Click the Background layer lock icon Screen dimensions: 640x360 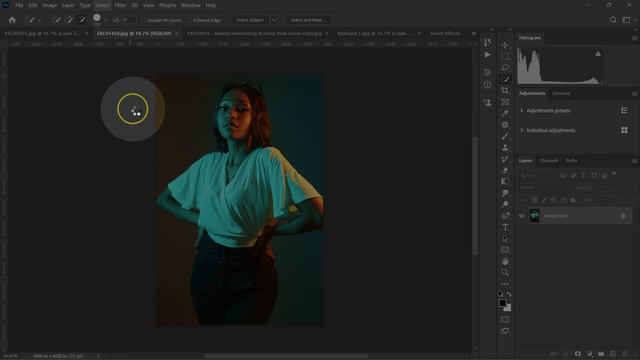tap(623, 216)
